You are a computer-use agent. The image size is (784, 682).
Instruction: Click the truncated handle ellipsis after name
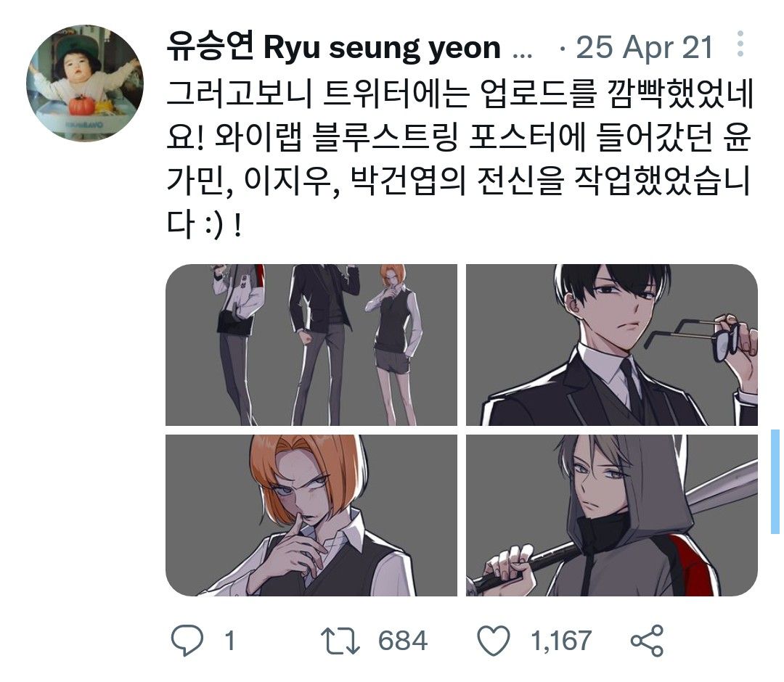pos(523,54)
